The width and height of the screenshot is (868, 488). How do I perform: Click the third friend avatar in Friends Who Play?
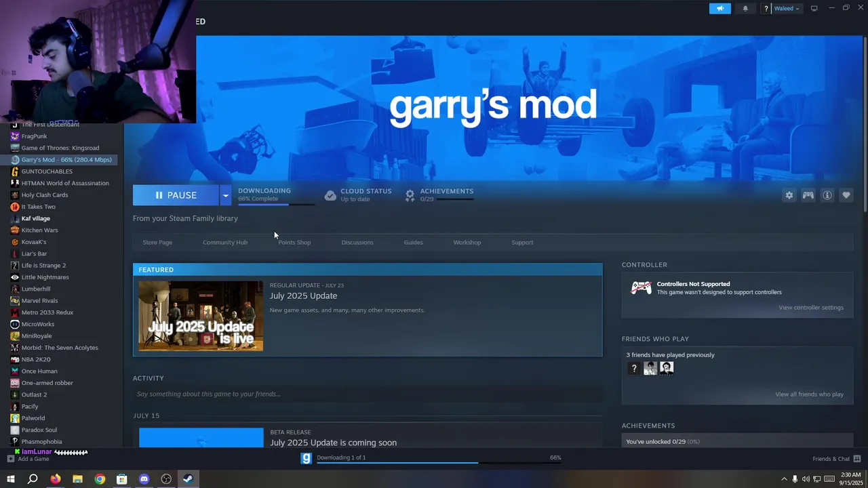[x=667, y=368]
